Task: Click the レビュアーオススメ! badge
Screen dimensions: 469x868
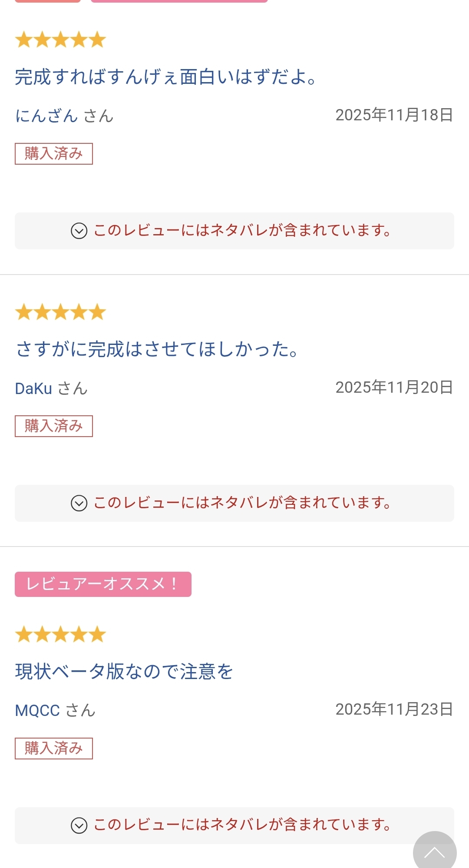Action: [103, 584]
